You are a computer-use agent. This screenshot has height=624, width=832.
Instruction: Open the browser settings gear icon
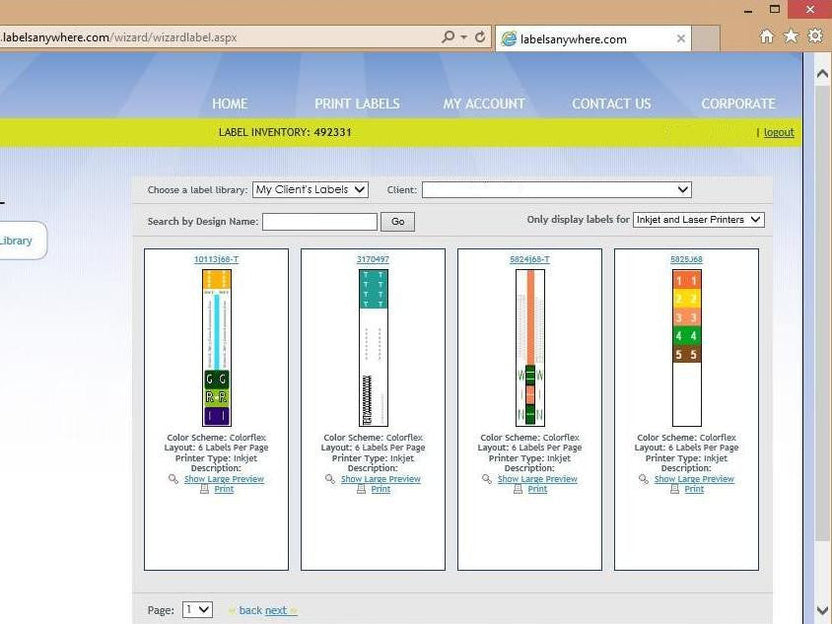coord(815,34)
